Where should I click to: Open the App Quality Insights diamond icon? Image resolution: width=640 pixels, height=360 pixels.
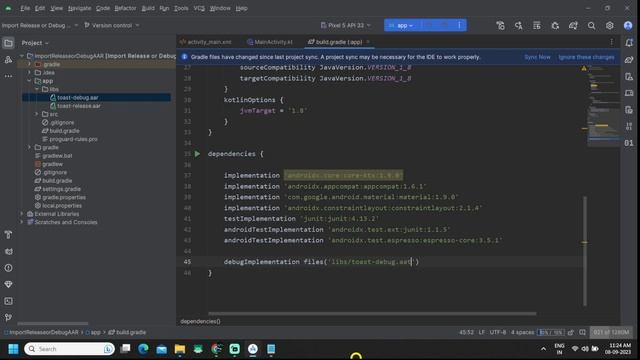tap(8, 284)
